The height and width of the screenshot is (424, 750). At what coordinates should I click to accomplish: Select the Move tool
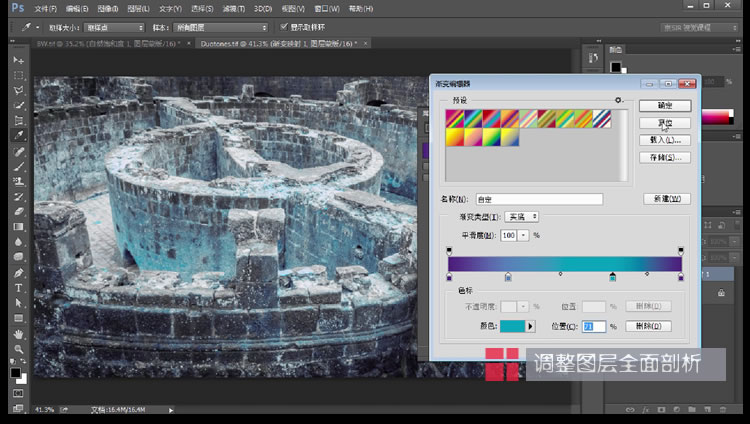18,60
